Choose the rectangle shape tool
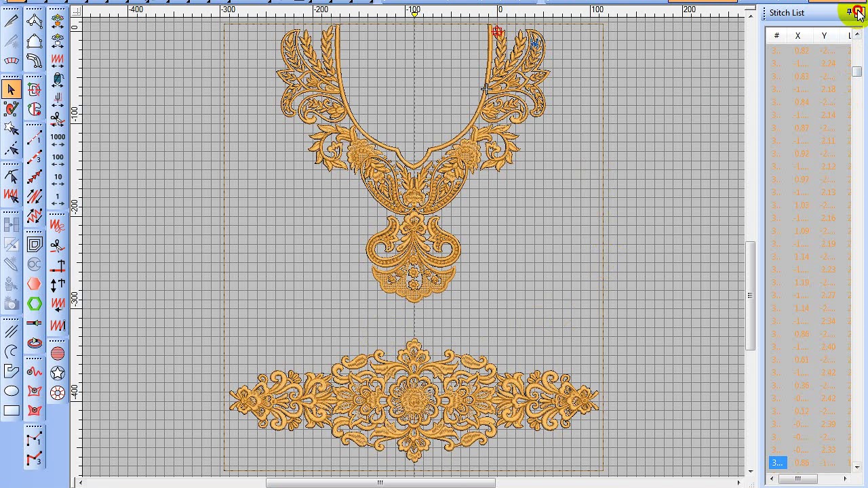The height and width of the screenshot is (488, 868). point(12,411)
